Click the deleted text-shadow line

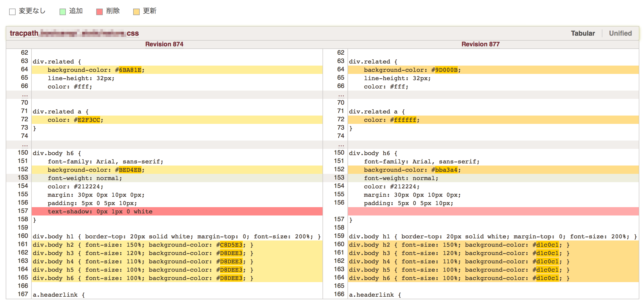[100, 212]
